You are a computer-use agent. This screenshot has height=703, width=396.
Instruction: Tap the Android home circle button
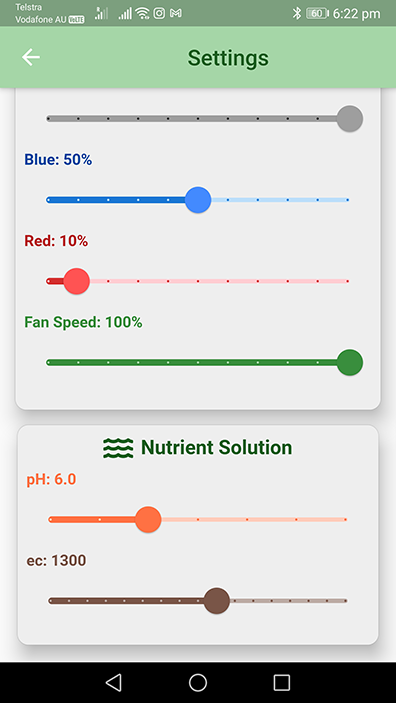click(x=198, y=682)
